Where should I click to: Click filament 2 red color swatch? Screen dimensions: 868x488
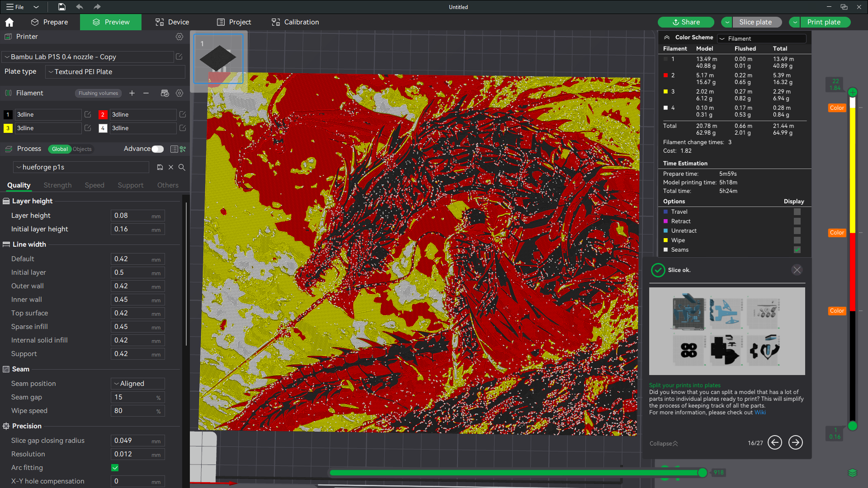(103, 115)
